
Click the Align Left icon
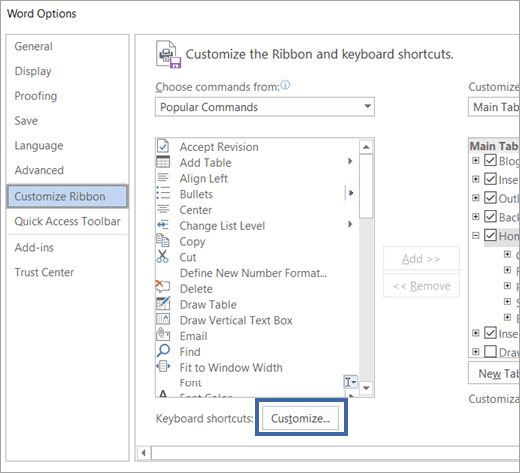pyautogui.click(x=163, y=178)
